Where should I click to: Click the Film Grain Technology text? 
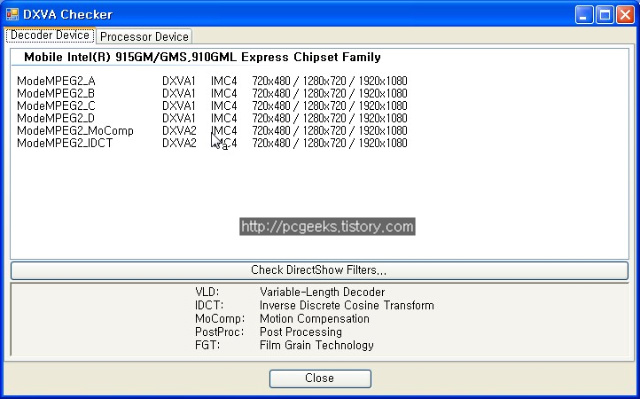pyautogui.click(x=316, y=345)
